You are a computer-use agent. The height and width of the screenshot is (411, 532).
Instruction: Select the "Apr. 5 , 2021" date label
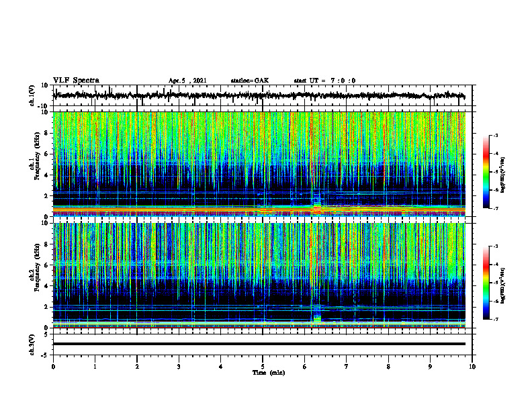pyautogui.click(x=187, y=81)
